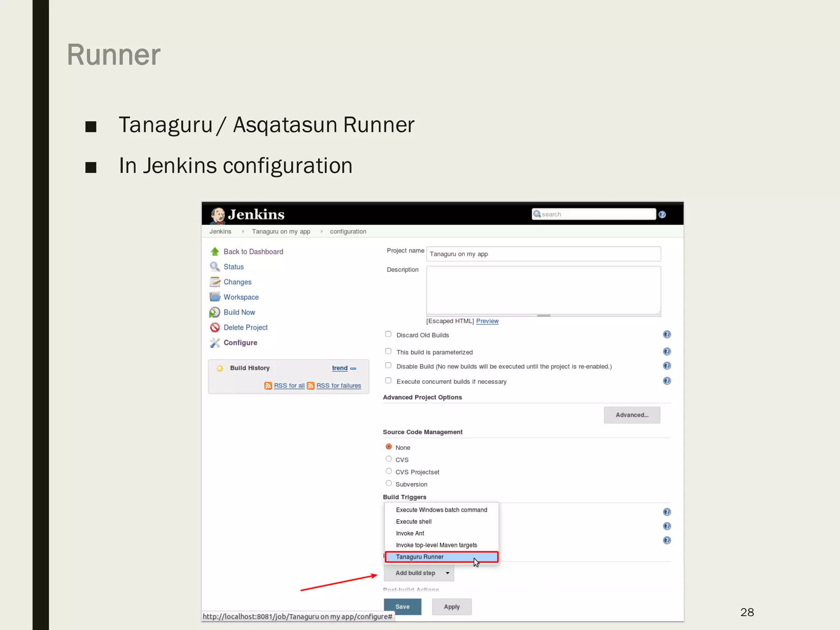Click the Jenkins butler logo
The width and height of the screenshot is (840, 630).
pyautogui.click(x=218, y=215)
